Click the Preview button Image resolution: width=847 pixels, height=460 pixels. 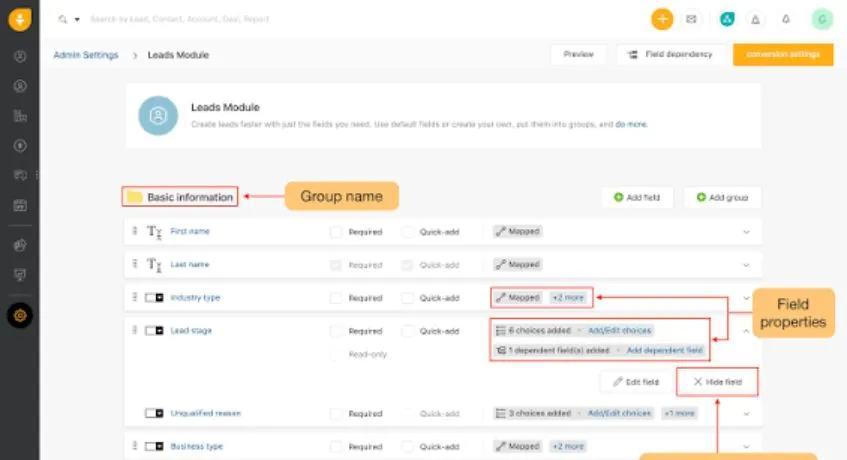pos(578,54)
